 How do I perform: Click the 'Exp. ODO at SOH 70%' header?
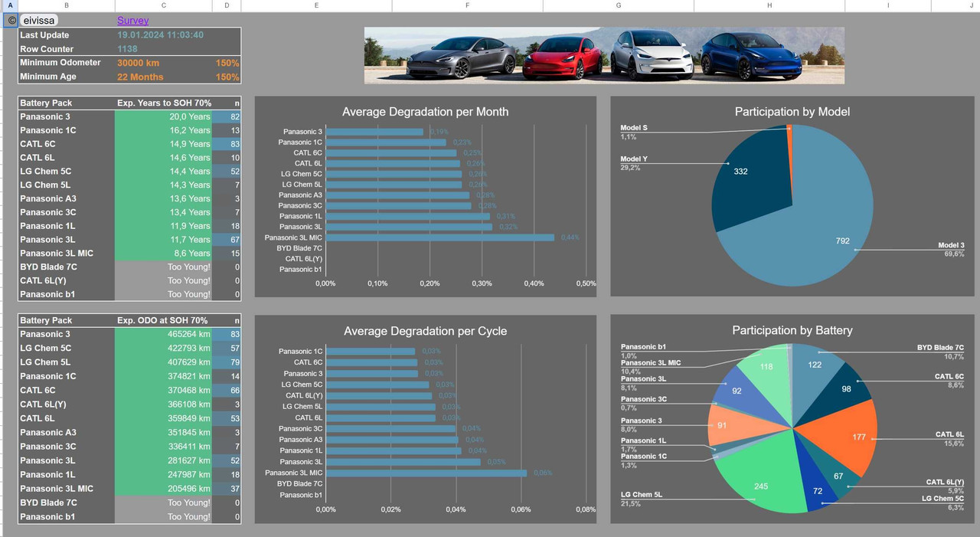(163, 320)
